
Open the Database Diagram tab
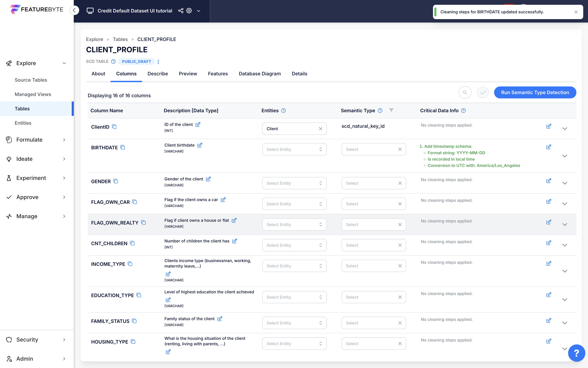[x=260, y=74]
